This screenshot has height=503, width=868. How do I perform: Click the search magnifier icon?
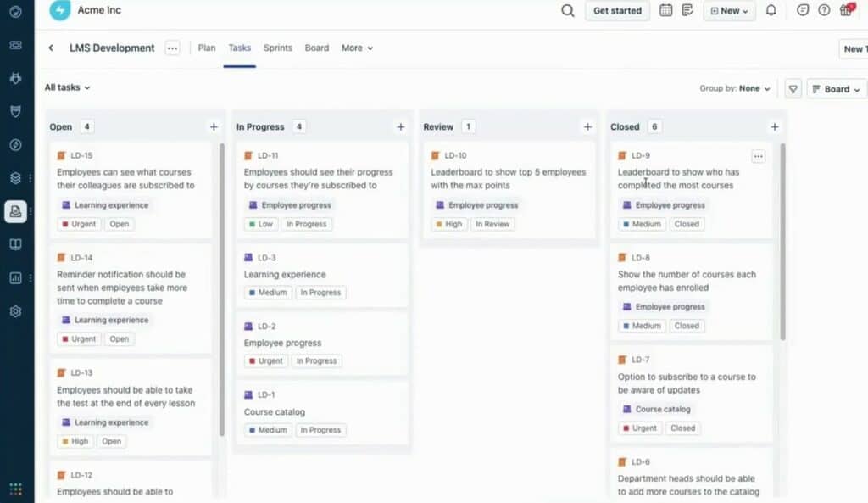click(x=567, y=10)
